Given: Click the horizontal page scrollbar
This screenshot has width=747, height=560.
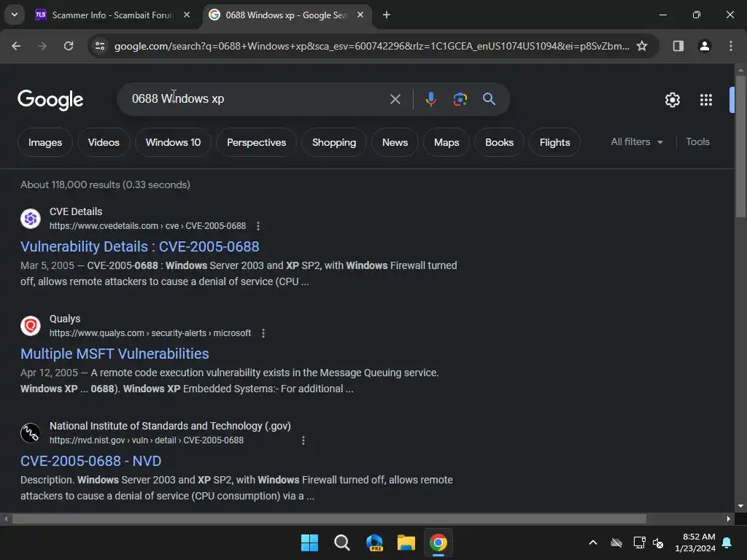Looking at the screenshot, I should click(329, 518).
